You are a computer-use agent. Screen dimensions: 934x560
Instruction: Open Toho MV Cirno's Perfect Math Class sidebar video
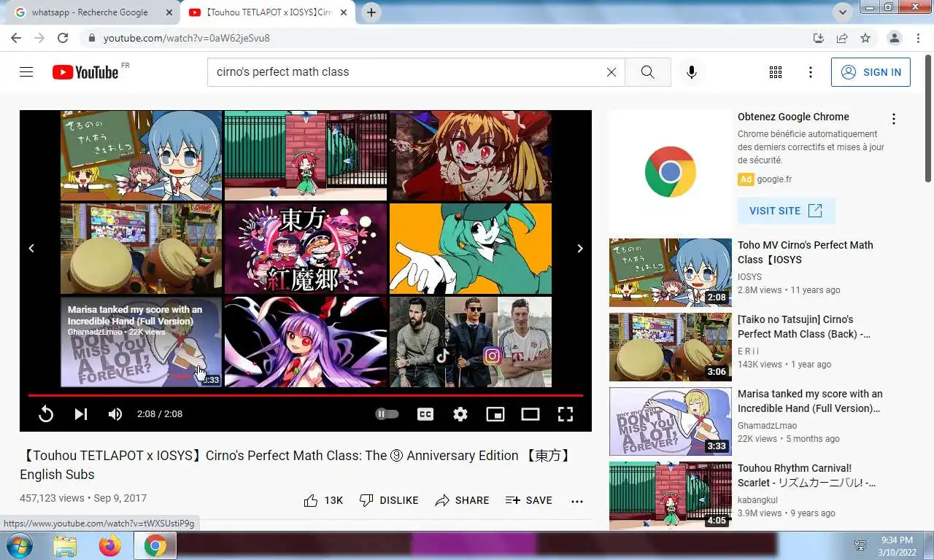(x=806, y=252)
